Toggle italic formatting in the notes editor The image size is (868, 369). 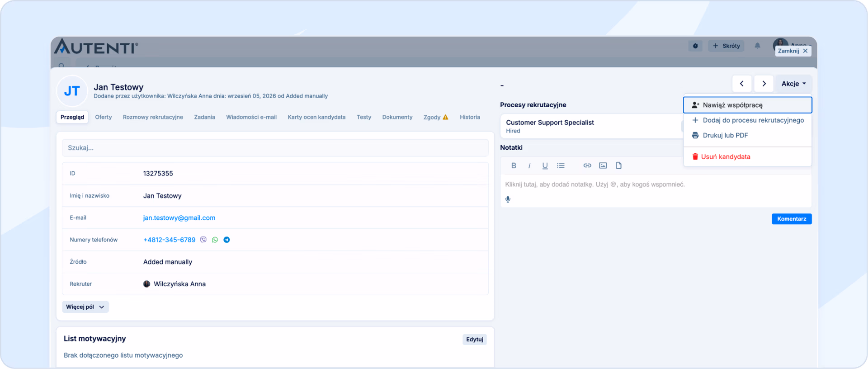click(x=529, y=166)
